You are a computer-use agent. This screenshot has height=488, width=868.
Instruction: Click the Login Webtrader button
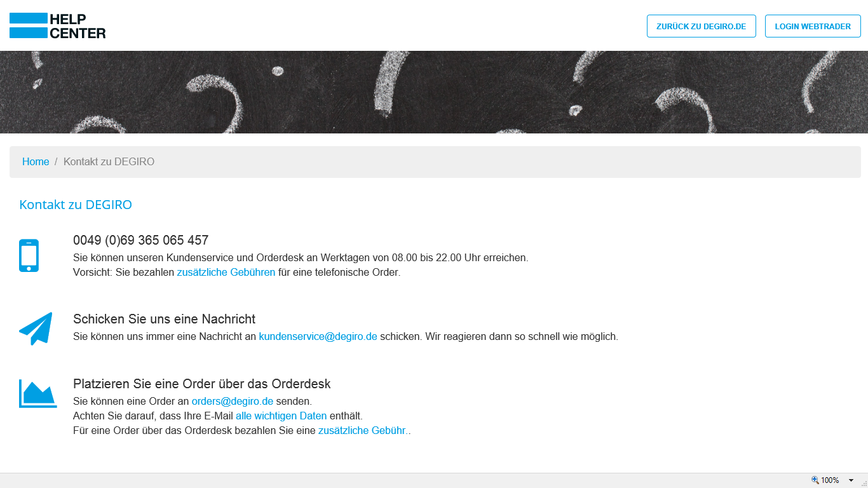click(x=813, y=26)
